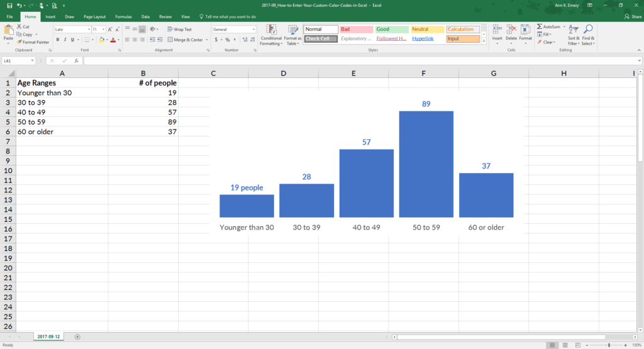Expand Merge & Center dropdown arrow

(x=206, y=40)
